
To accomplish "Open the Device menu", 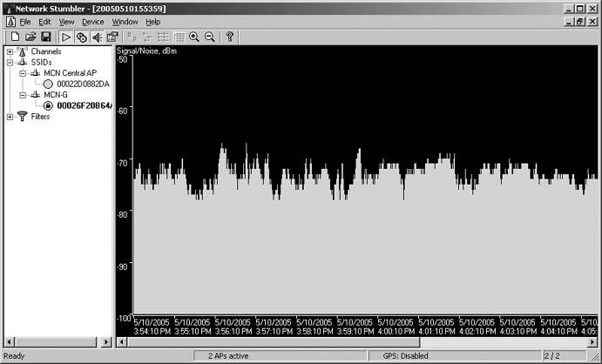I will [92, 21].
